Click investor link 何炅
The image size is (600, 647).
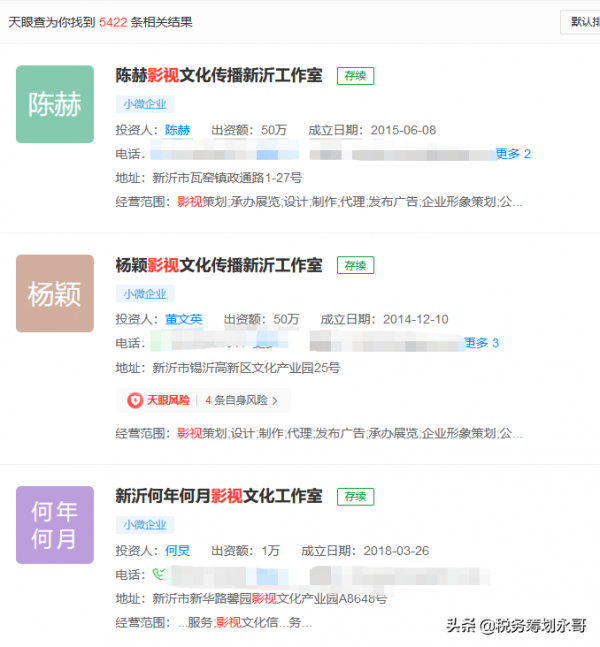click(x=177, y=551)
